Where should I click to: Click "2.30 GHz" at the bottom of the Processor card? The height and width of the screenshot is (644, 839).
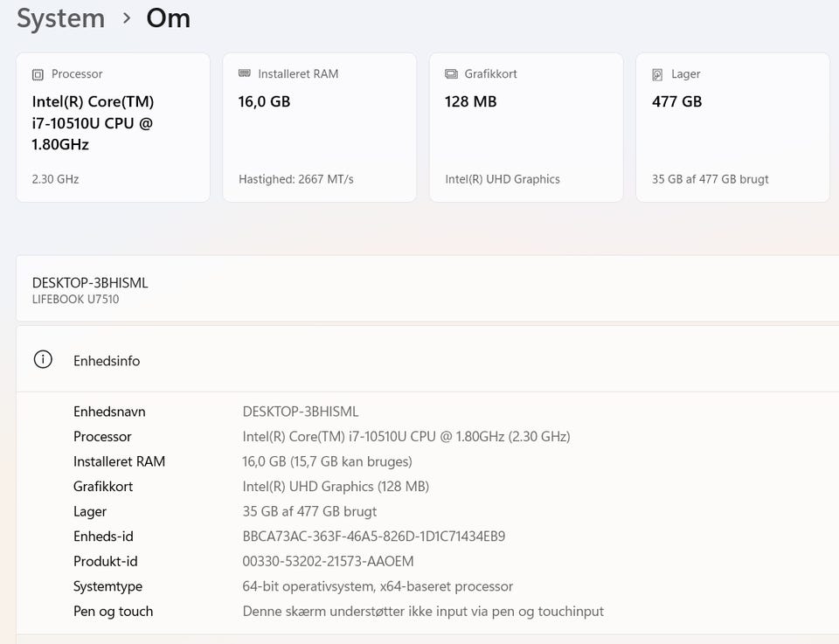[x=56, y=179]
